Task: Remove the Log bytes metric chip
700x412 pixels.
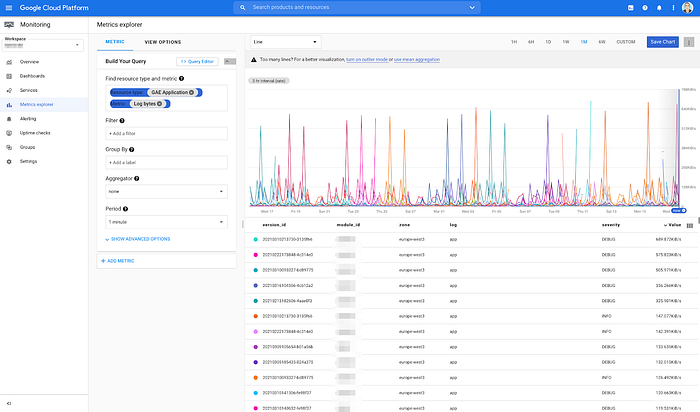Action: (x=159, y=104)
